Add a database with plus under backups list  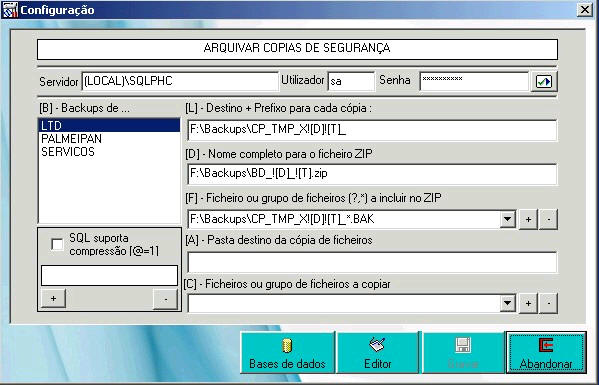tap(53, 299)
